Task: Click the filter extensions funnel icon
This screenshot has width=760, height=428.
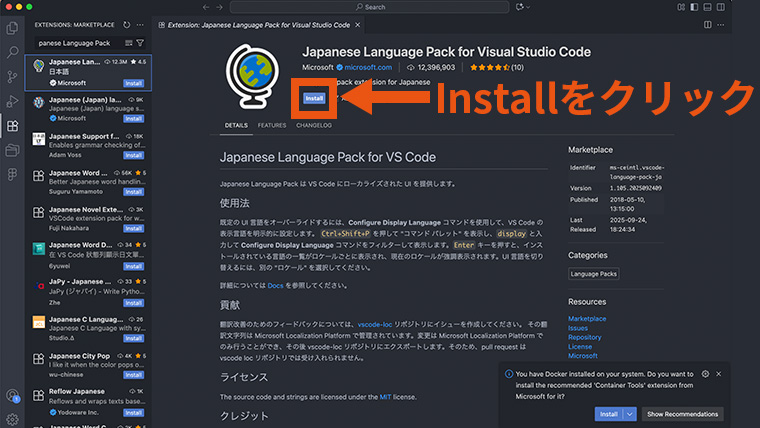Action: coord(140,43)
